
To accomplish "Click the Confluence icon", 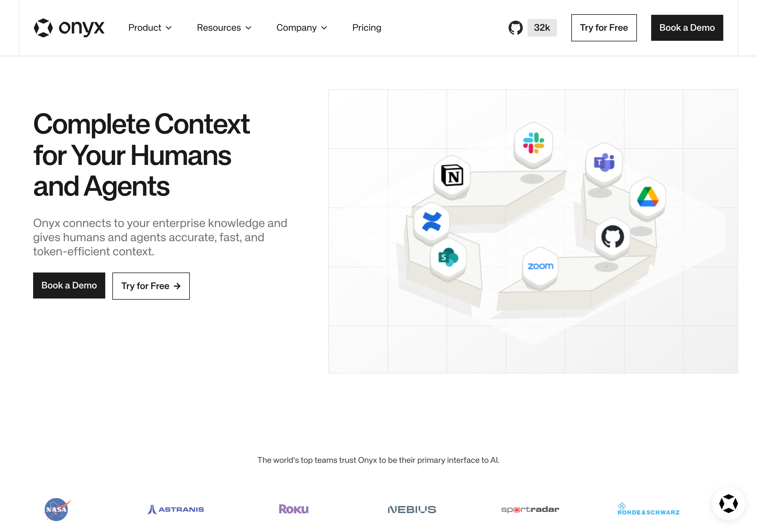I will (x=431, y=221).
